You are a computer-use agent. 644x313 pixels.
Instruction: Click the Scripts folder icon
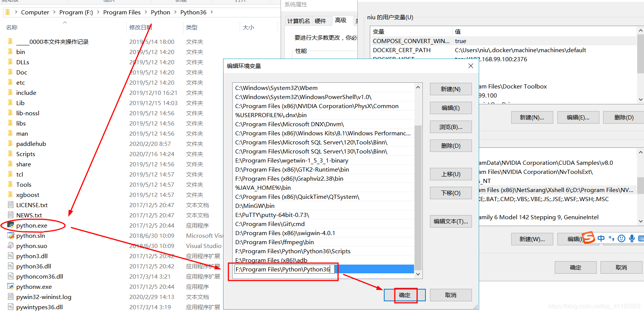(x=10, y=153)
